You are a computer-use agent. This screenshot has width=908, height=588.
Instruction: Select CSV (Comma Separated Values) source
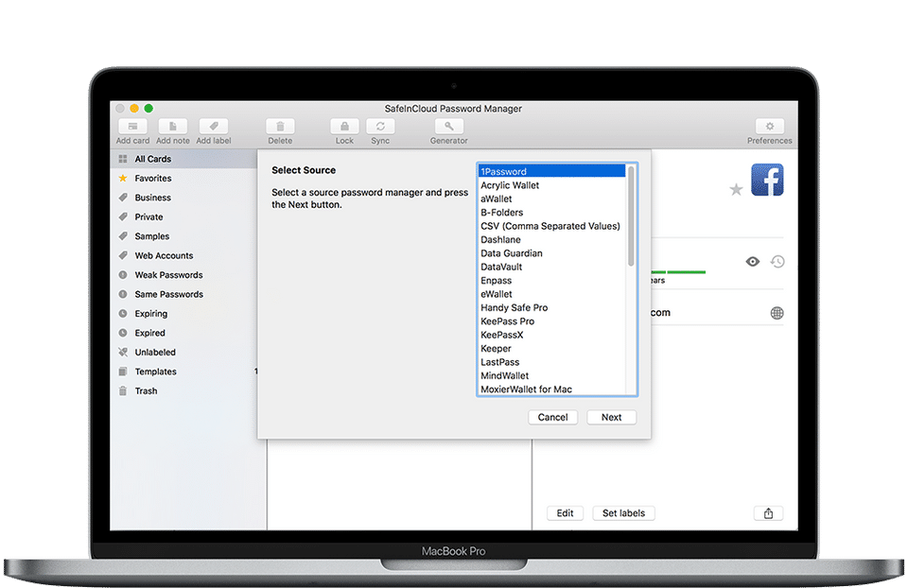click(x=551, y=226)
